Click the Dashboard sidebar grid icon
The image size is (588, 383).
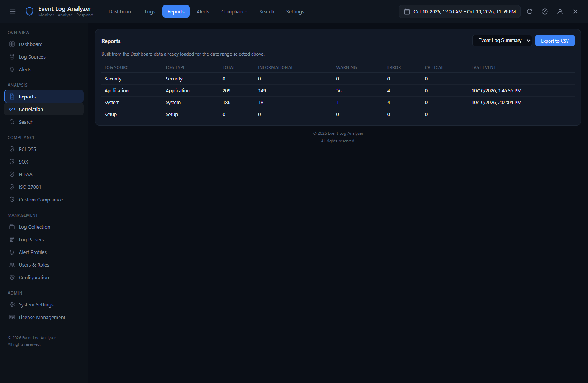(x=12, y=44)
